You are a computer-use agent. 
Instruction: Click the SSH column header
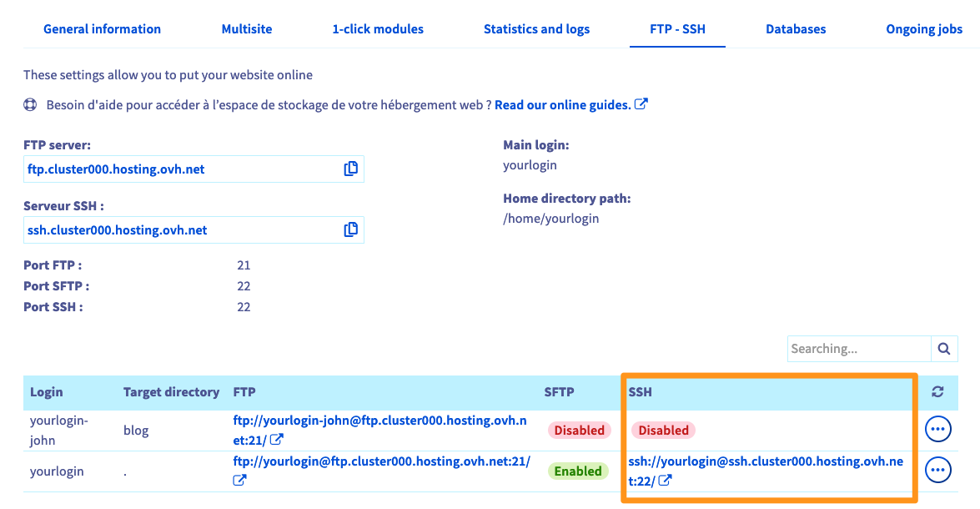[640, 392]
